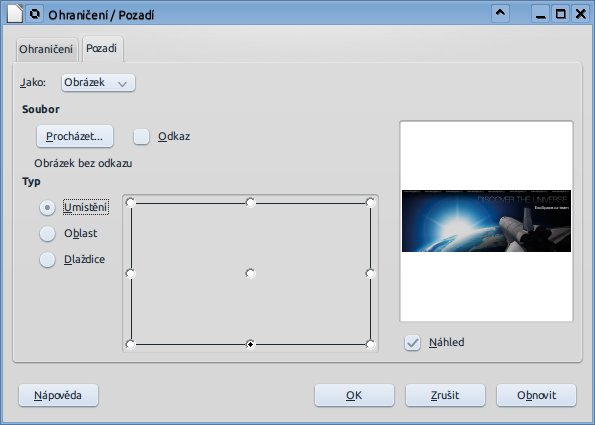Click the Obnovit reset button
595x425 pixels.
[x=536, y=395]
